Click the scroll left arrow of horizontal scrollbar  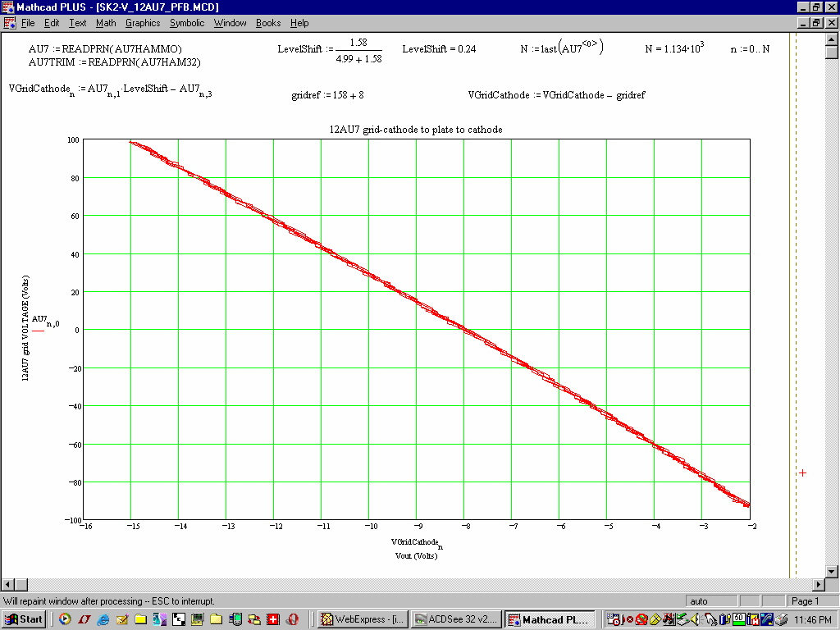(x=7, y=585)
